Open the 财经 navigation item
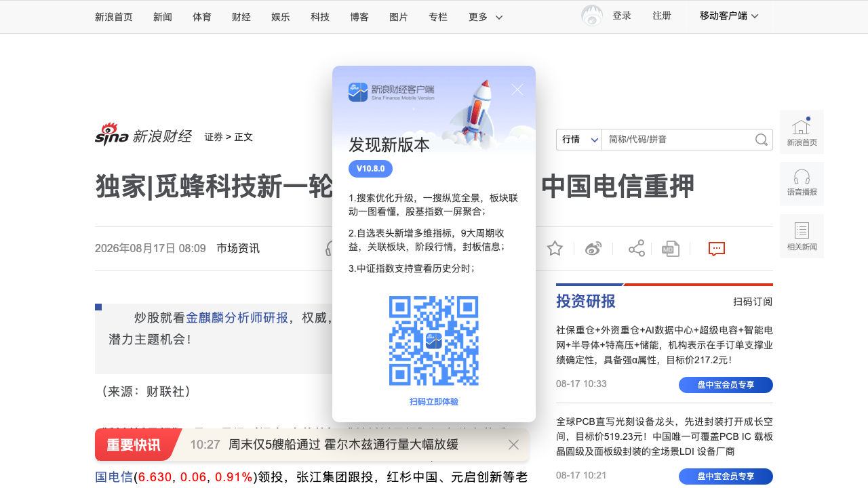This screenshot has height=488, width=868. (241, 17)
